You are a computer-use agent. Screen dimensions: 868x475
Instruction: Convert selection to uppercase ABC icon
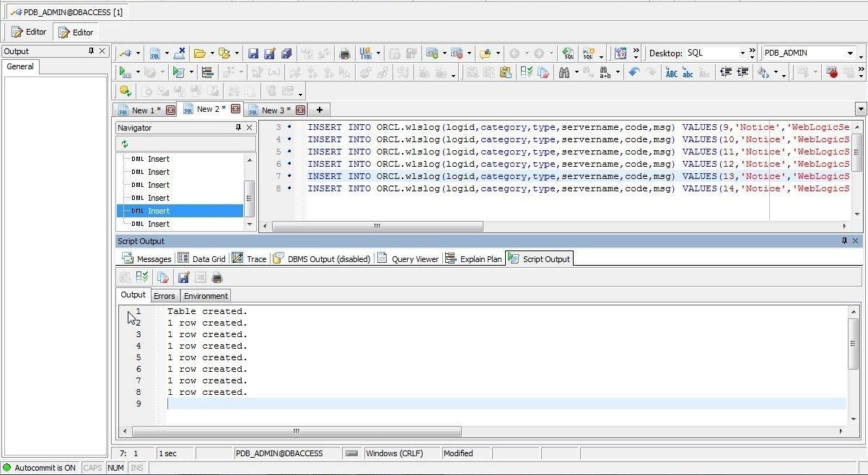coord(671,72)
